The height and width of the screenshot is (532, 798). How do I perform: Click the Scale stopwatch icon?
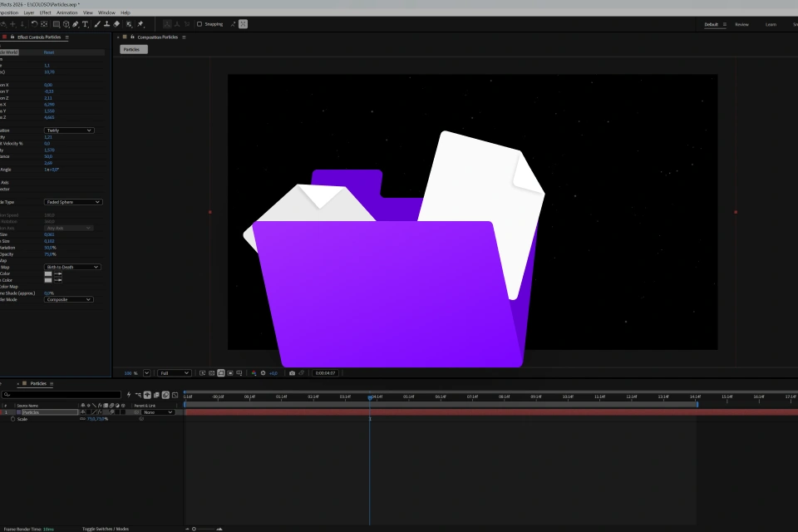[x=12, y=419]
